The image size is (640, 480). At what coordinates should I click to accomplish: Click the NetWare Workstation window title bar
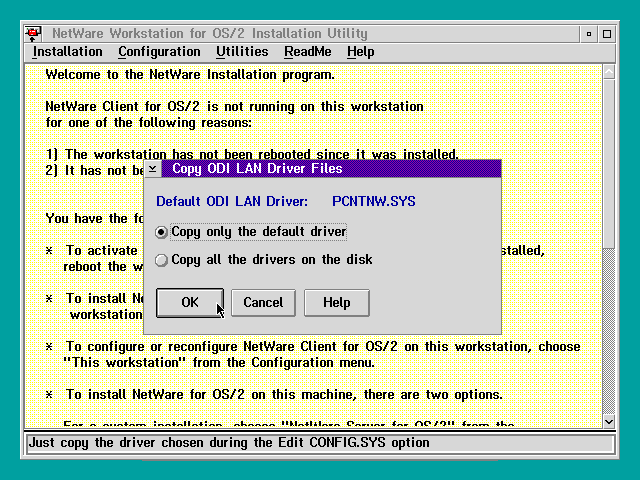pyautogui.click(x=310, y=33)
